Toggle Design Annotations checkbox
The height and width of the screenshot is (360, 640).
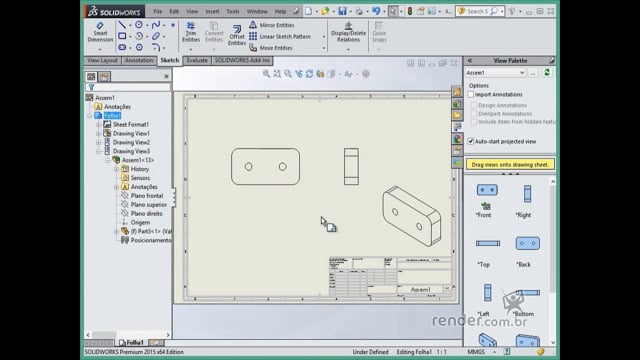pos(474,105)
